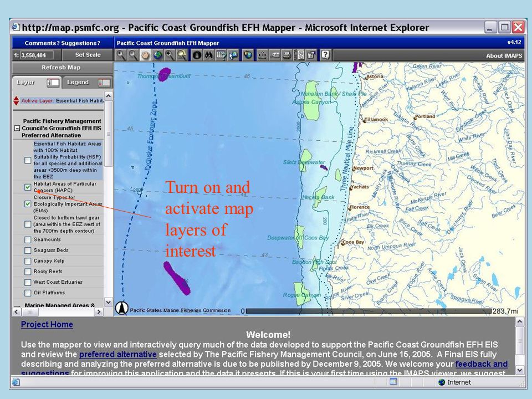Uncheck Closure Types for Ecologically Important Areas

pos(28,204)
